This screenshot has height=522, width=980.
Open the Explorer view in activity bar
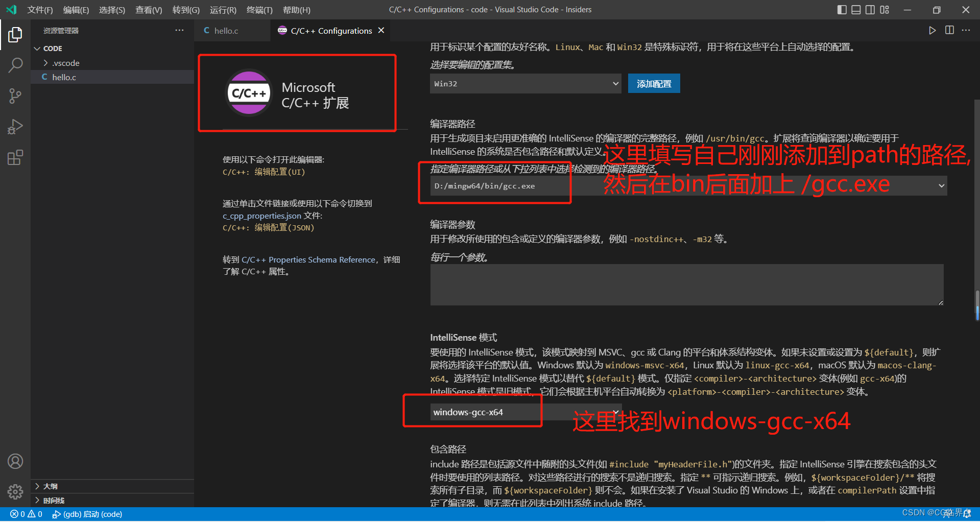(15, 35)
